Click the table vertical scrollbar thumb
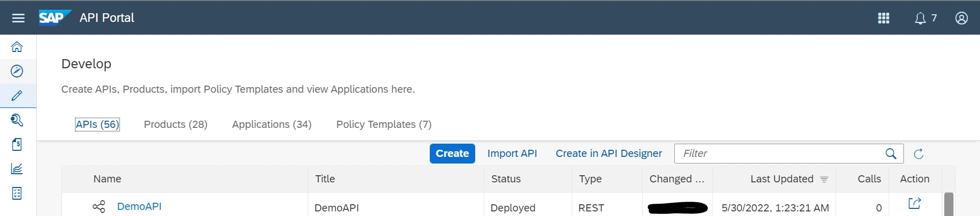Viewport: 980px width, 216px height. pyautogui.click(x=949, y=204)
